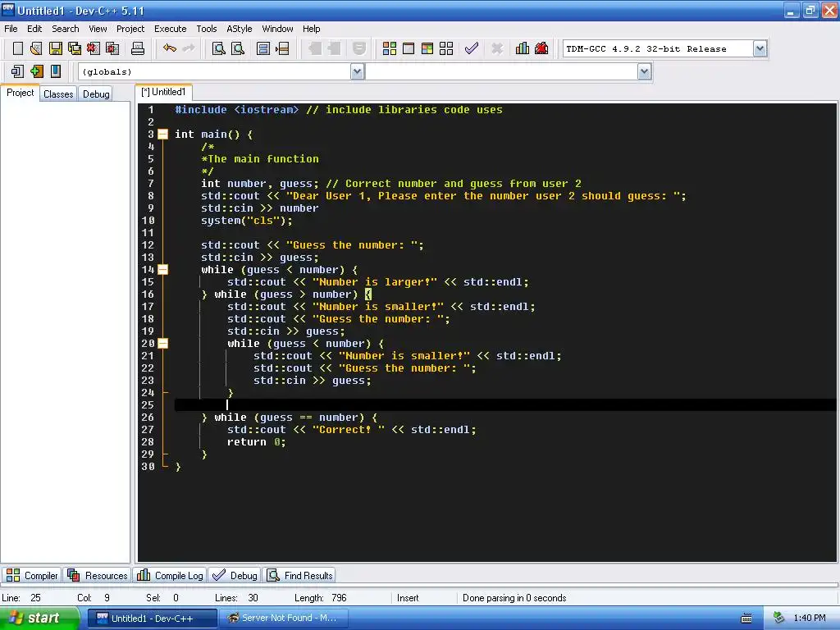840x630 pixels.
Task: Save the file with the floppy disk icon
Action: point(55,48)
